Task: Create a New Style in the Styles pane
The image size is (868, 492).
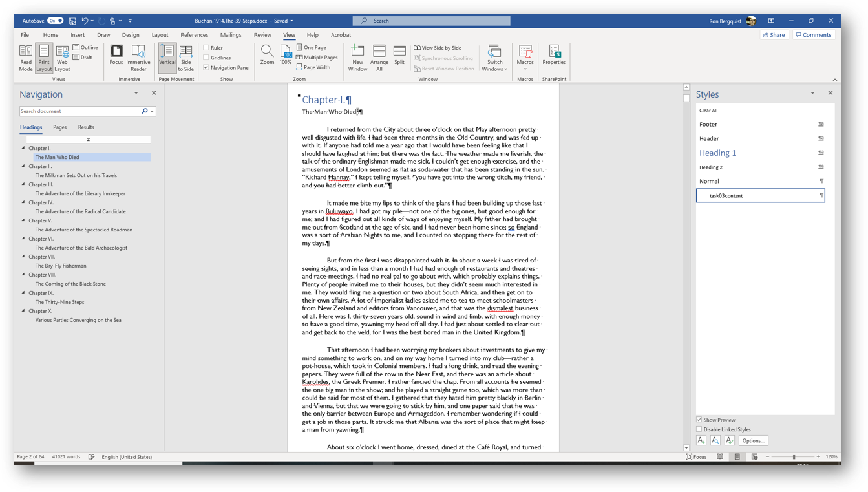Action: (701, 440)
